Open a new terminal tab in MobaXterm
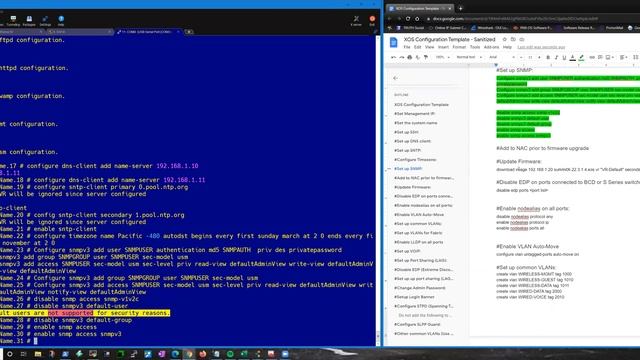640x360 pixels. tap(189, 31)
